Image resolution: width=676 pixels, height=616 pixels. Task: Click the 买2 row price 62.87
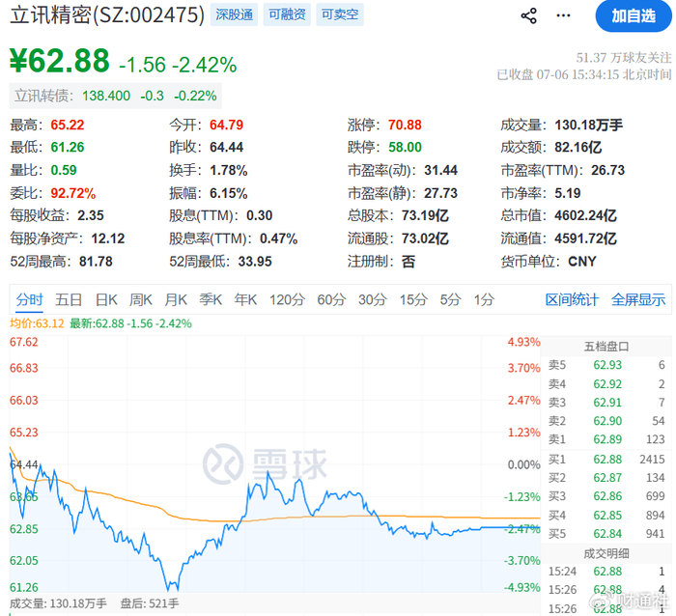(x=607, y=478)
